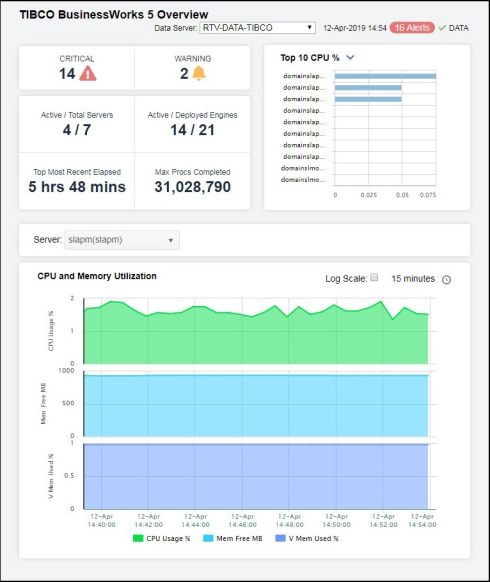Click the last domainslmo... row label
This screenshot has width=490, height=582.
pyautogui.click(x=303, y=179)
